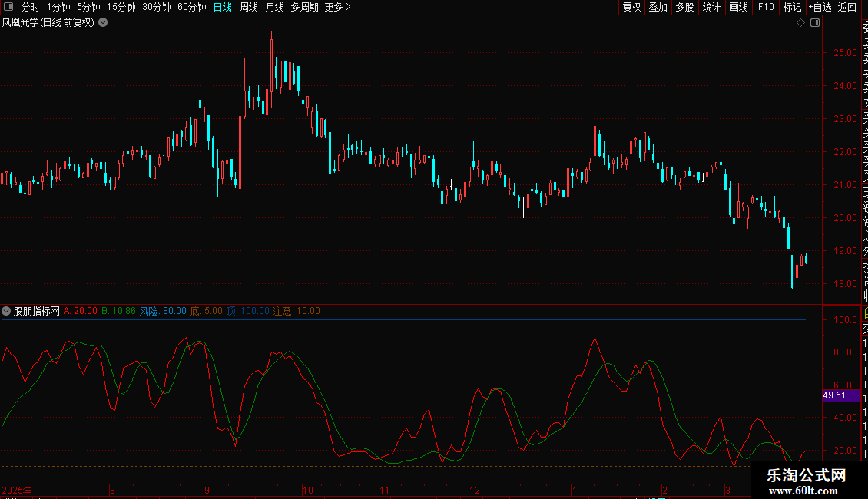Image resolution: width=868 pixels, height=499 pixels.
Task: Open the 多股 multi-stock view
Action: point(684,7)
